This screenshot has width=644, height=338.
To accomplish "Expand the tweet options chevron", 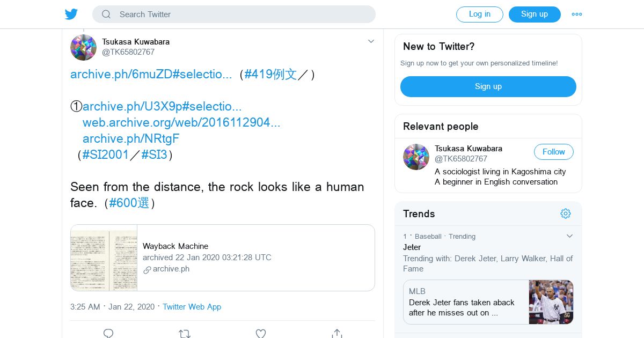I will [371, 41].
